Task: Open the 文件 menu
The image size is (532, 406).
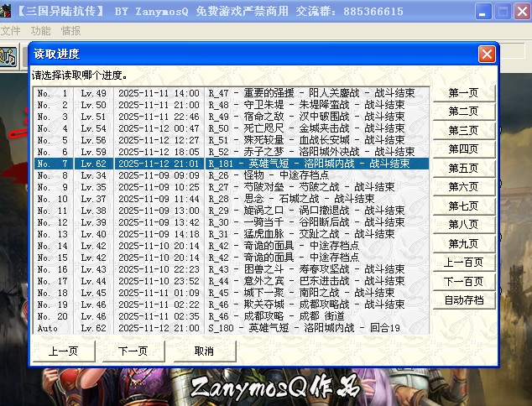Action: tap(10, 30)
